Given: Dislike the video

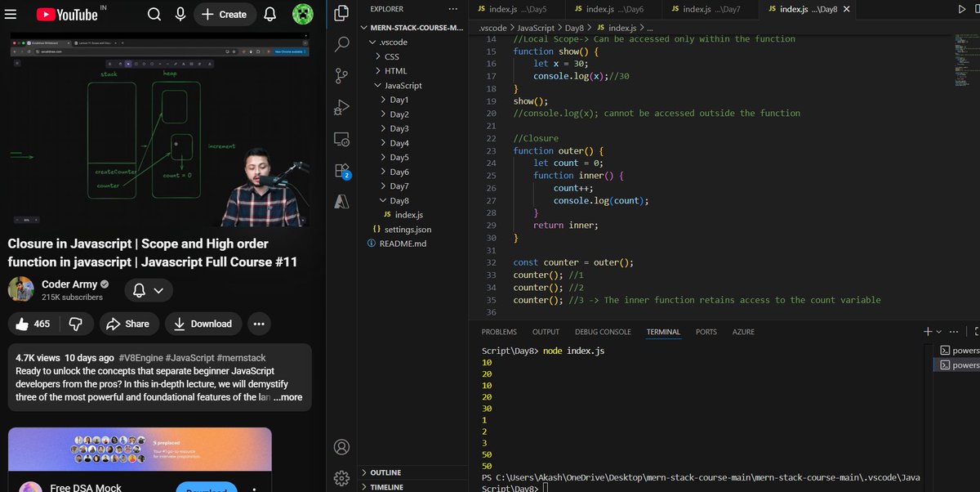Looking at the screenshot, I should tap(75, 324).
